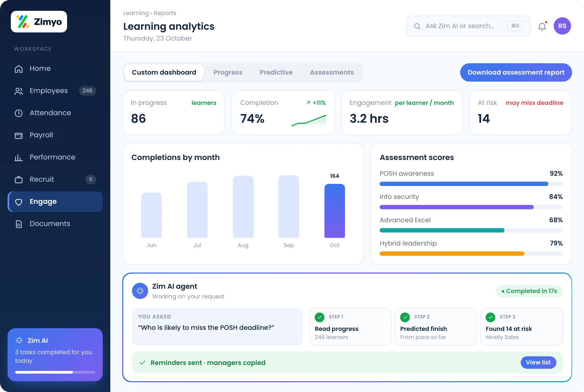The image size is (584, 392).
Task: Click the Oct completions bar
Action: 335,211
